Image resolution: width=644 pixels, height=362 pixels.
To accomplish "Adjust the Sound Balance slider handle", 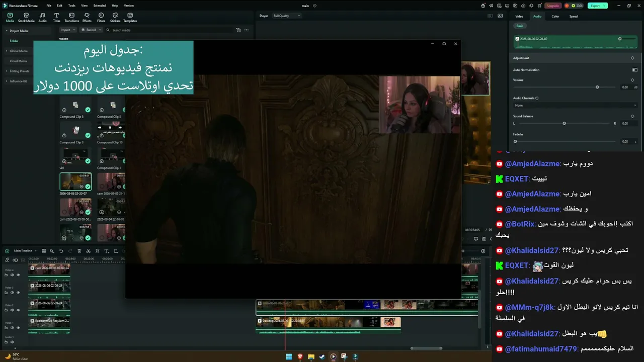I will coord(564,123).
